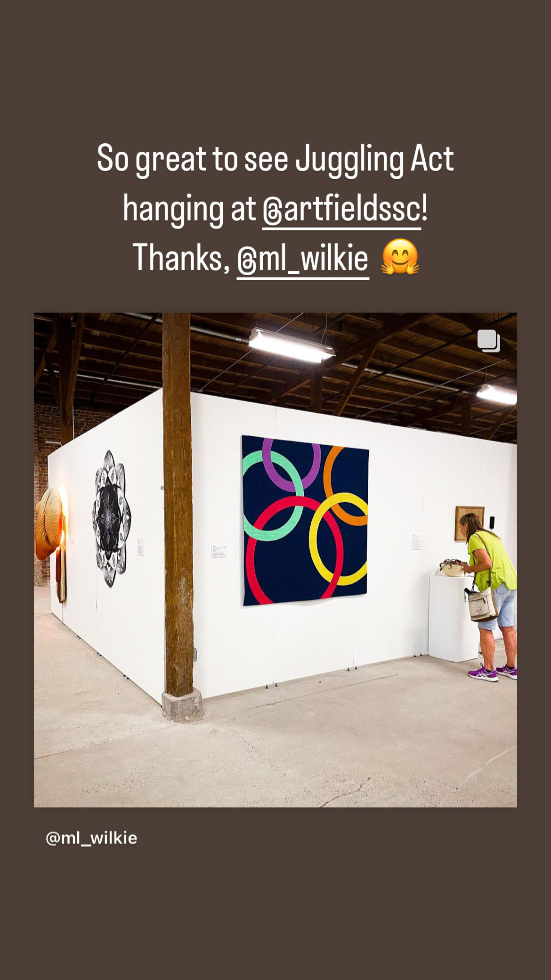Tap the wall label left of quilt
Viewport: 551px width, 980px height.
click(x=219, y=551)
